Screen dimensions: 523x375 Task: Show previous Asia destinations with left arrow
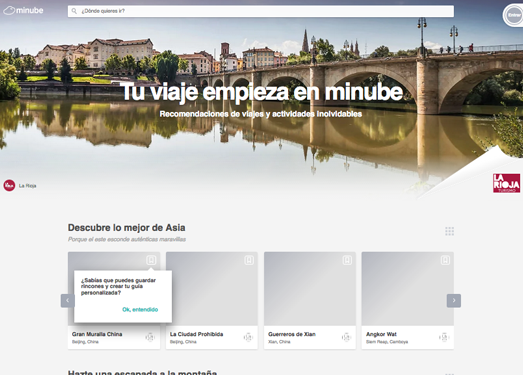(x=67, y=301)
